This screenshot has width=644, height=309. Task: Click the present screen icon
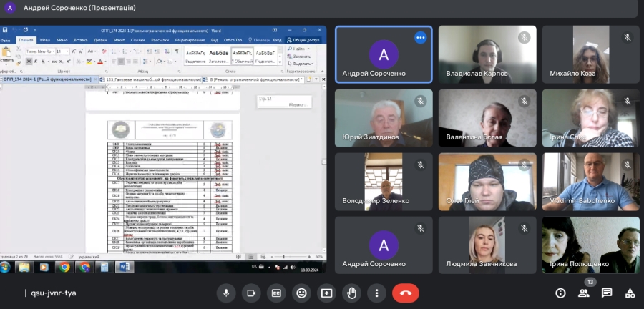326,293
